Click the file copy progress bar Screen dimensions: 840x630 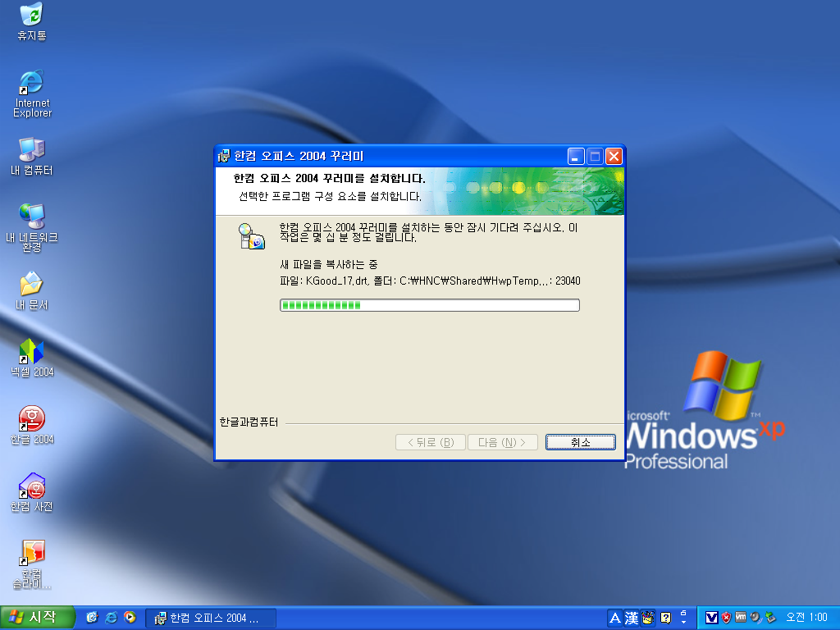(430, 305)
